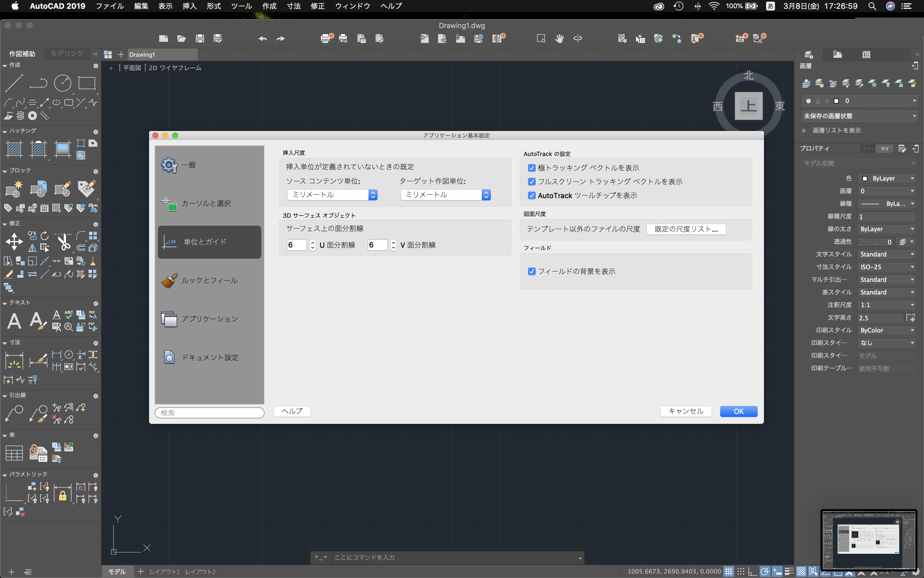Select the Polyline tool in 作成 panel
924x578 pixels.
point(38,83)
